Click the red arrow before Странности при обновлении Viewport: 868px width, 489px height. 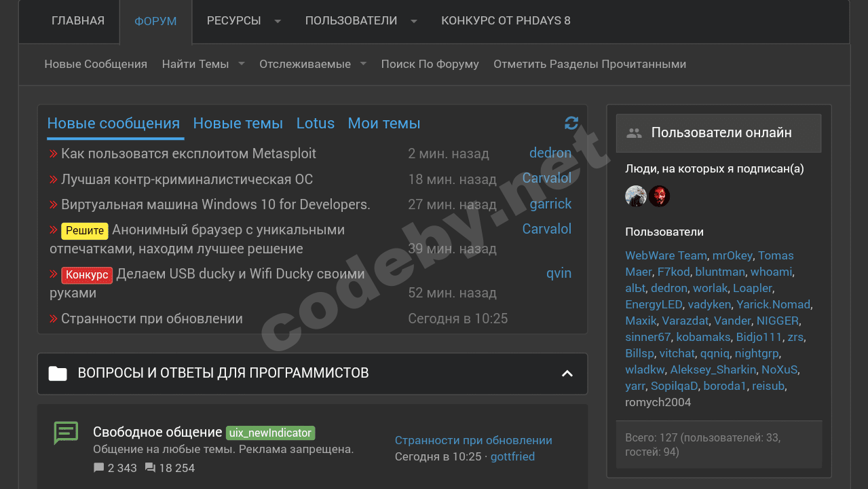54,319
